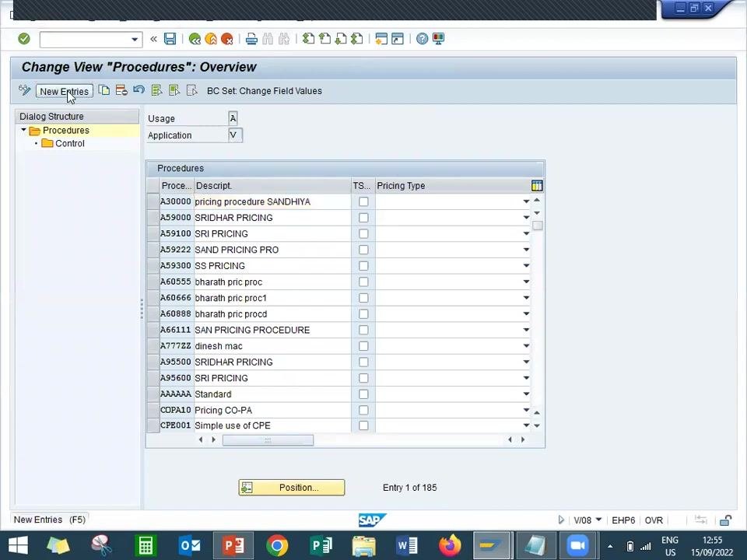Image resolution: width=747 pixels, height=560 pixels.
Task: Click the A59000 procedure code cell
Action: (x=176, y=218)
